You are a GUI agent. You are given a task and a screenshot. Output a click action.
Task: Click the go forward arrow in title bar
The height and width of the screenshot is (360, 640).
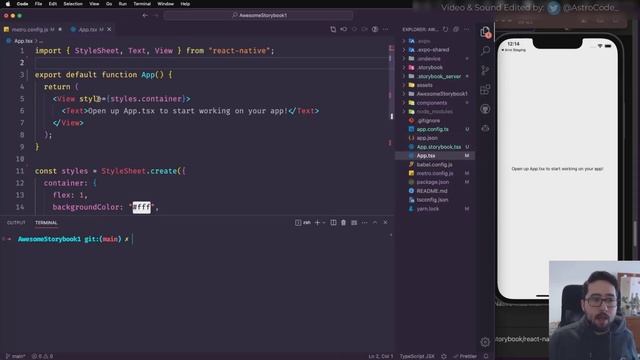156,16
